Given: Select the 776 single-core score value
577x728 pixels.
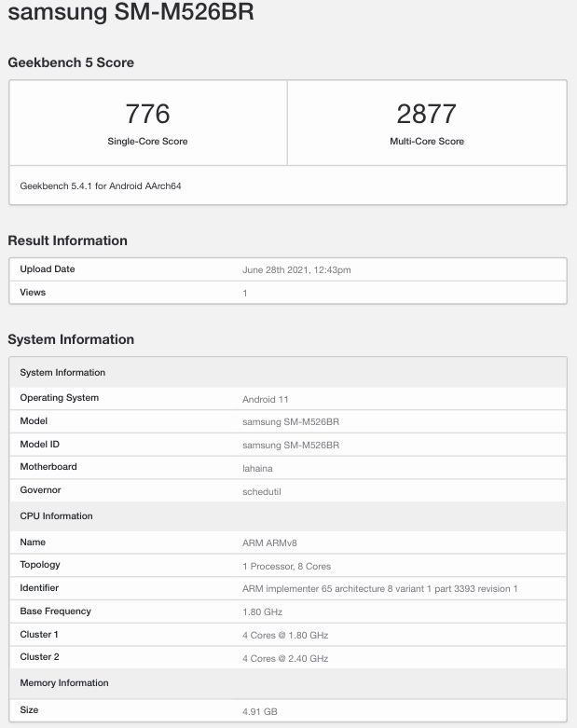Looking at the screenshot, I should click(147, 114).
